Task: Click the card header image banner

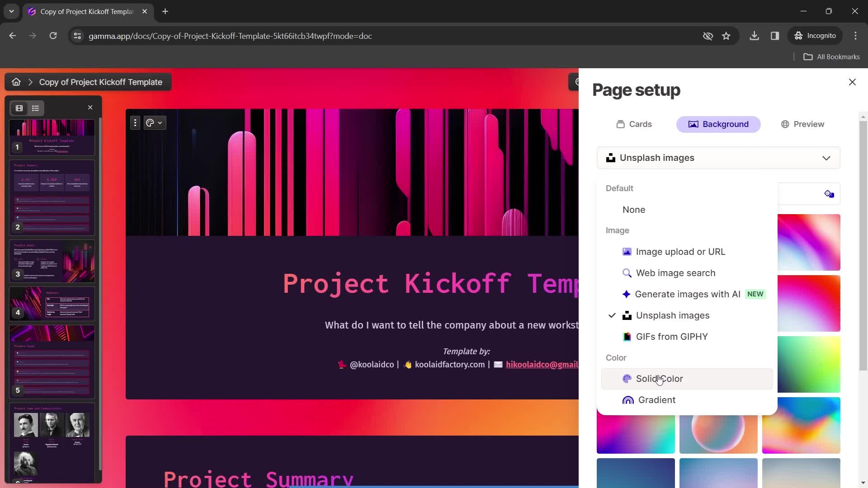Action: 352,172
